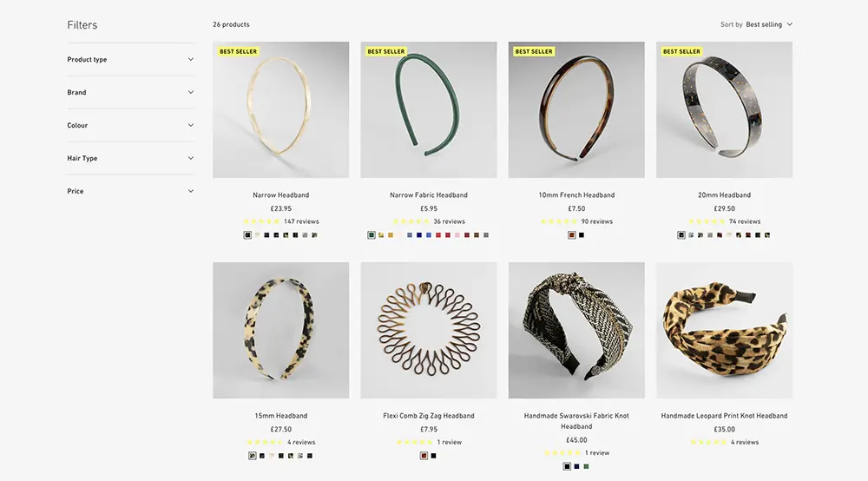Viewport: 868px width, 481px height.
Task: Click the Flexi Comb Zig Zag Headband title
Action: coord(429,416)
